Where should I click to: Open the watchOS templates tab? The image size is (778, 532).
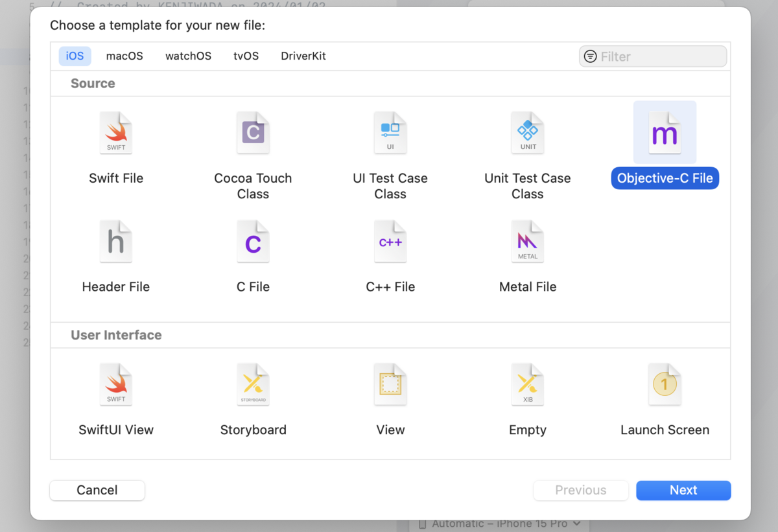click(x=188, y=56)
